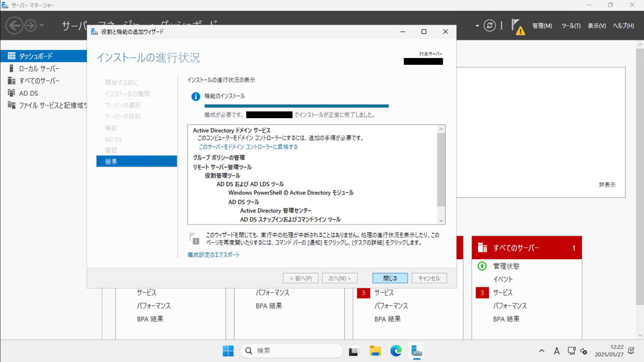The height and width of the screenshot is (362, 644).
Task: Click the wizard results list scroll-up arrow
Action: coord(441,129)
